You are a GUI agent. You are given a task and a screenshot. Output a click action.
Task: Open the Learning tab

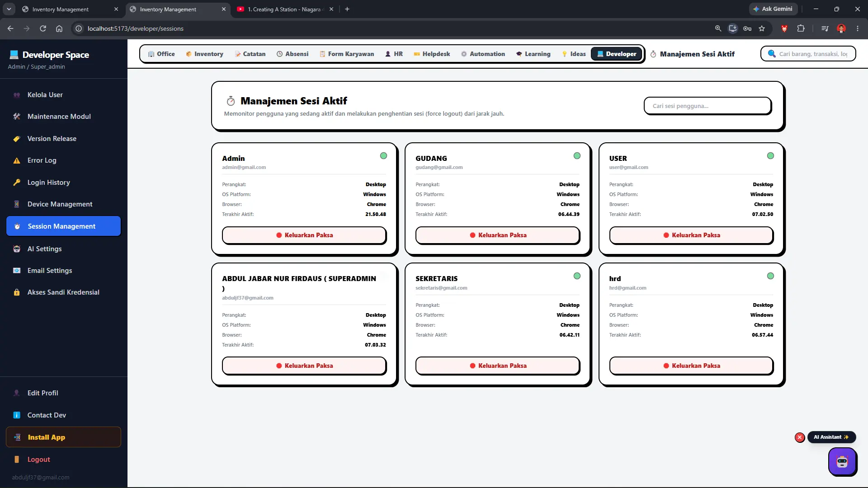pos(533,54)
